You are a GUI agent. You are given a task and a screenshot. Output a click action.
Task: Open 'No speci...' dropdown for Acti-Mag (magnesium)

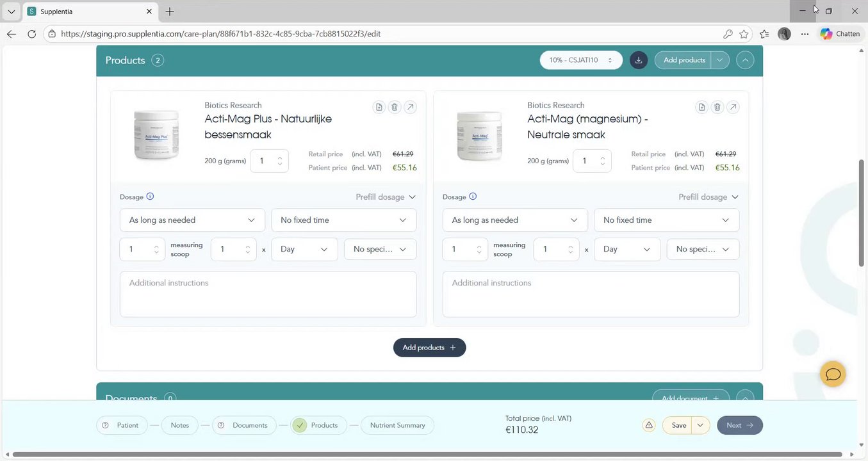(x=703, y=249)
